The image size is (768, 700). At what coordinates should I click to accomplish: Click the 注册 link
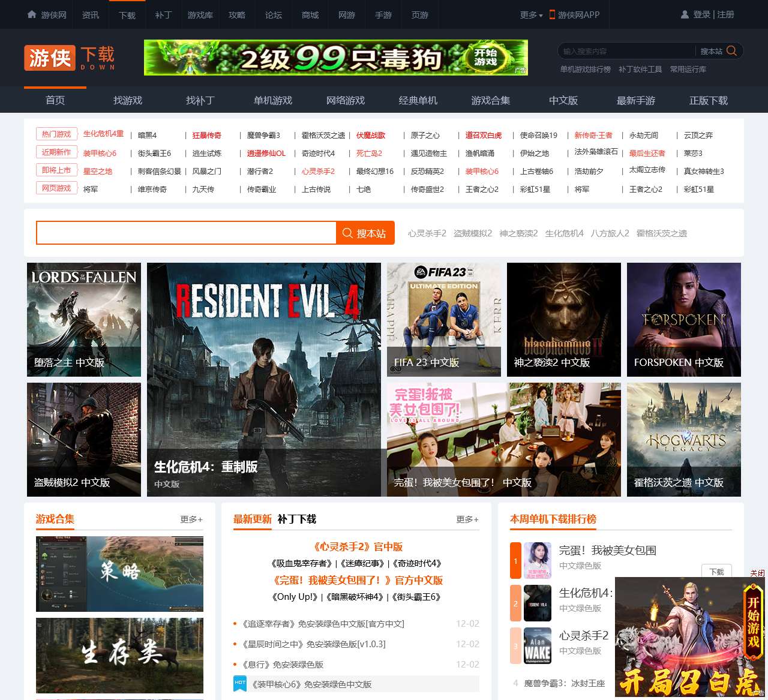pos(725,14)
